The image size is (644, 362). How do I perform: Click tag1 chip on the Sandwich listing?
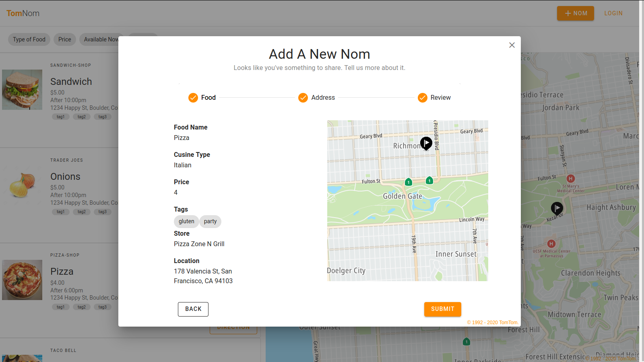tap(61, 117)
